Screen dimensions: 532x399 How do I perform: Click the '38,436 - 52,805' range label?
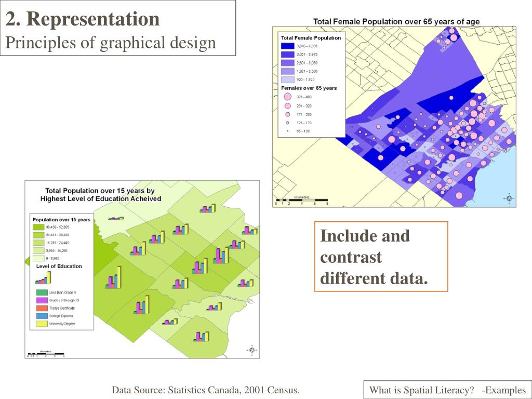coord(57,227)
